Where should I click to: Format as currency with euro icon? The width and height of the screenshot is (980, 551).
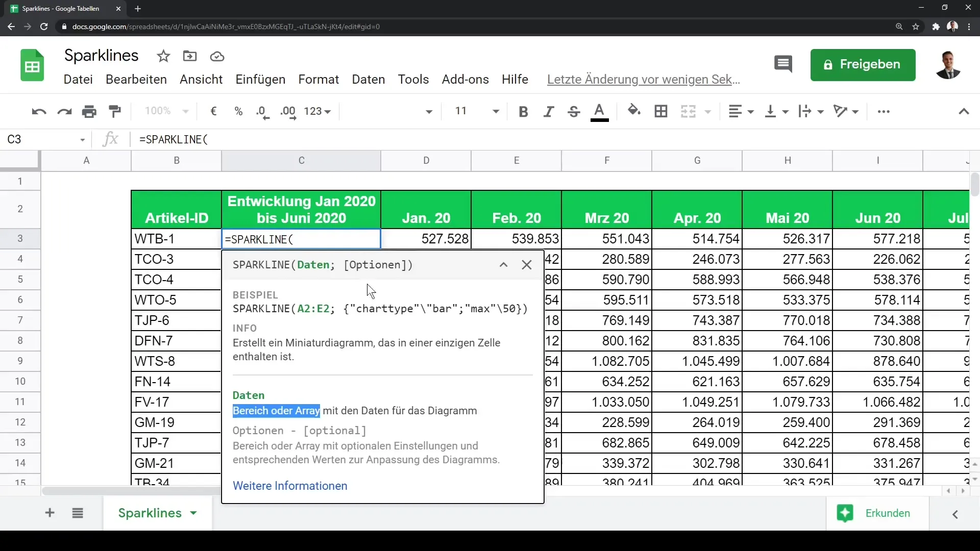(213, 111)
